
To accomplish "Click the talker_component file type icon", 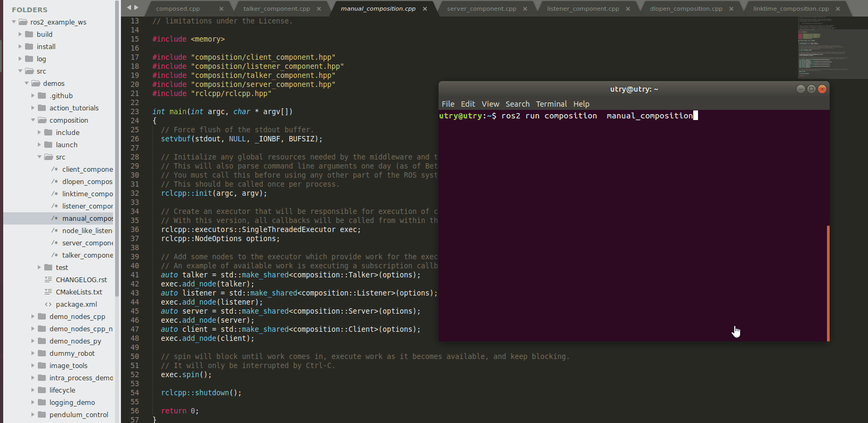I will coord(55,255).
